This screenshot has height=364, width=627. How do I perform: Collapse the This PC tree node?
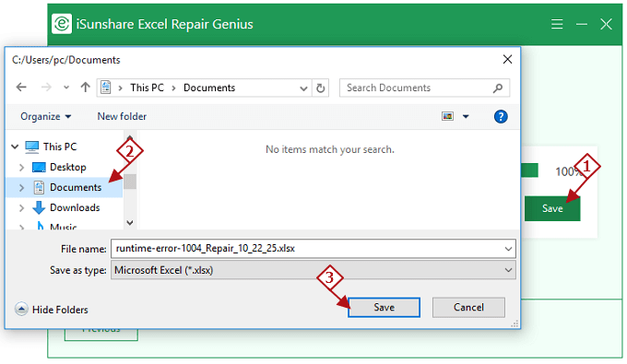15,147
